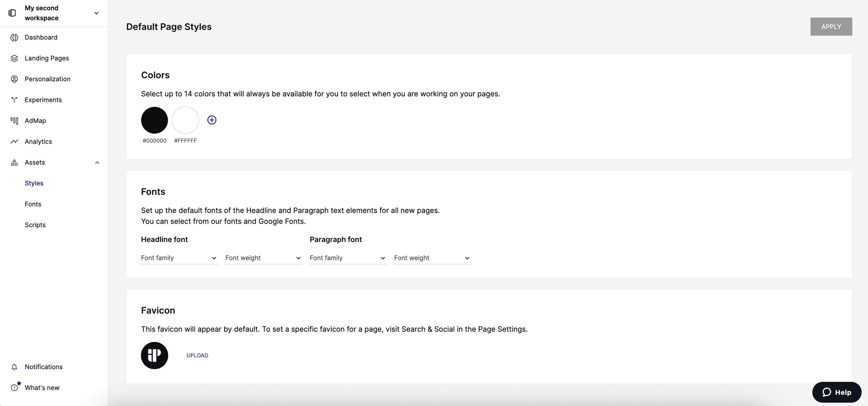The width and height of the screenshot is (868, 406).
Task: Open What's new label
Action: click(42, 388)
